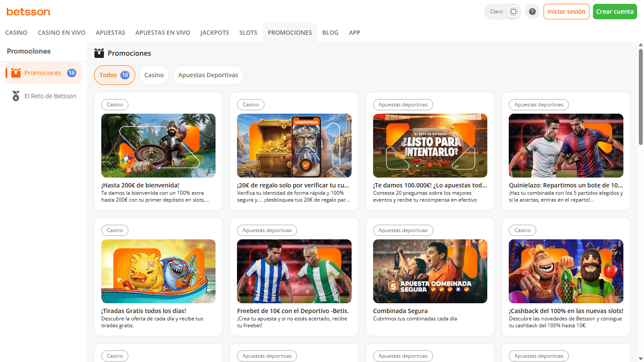Screen dimensions: 644x362
Task: Click the Crear cuenta button
Action: 615,12
